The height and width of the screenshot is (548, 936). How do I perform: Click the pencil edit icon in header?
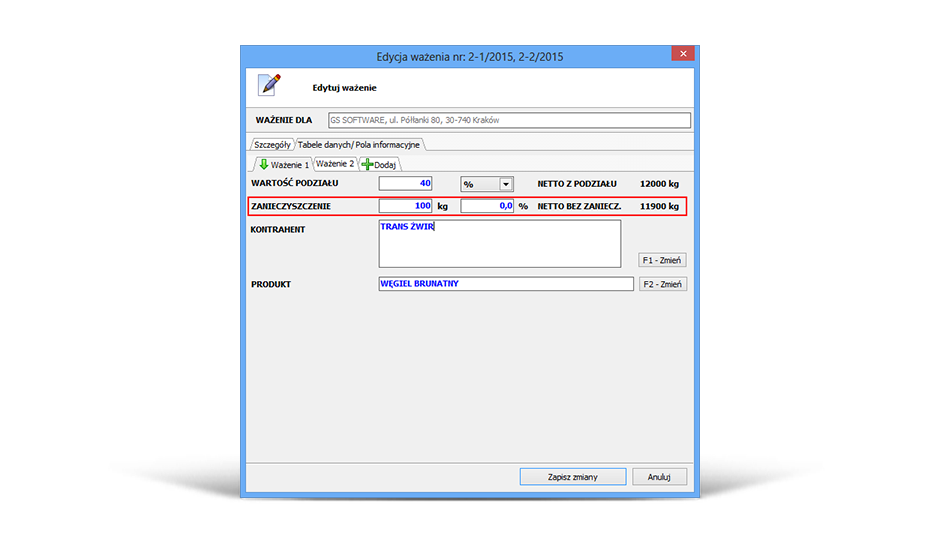click(269, 85)
